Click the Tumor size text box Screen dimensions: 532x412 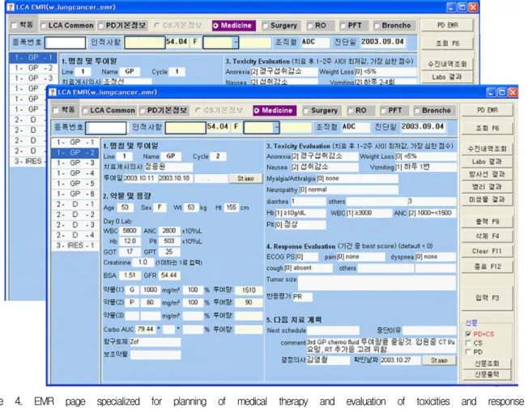377,282
